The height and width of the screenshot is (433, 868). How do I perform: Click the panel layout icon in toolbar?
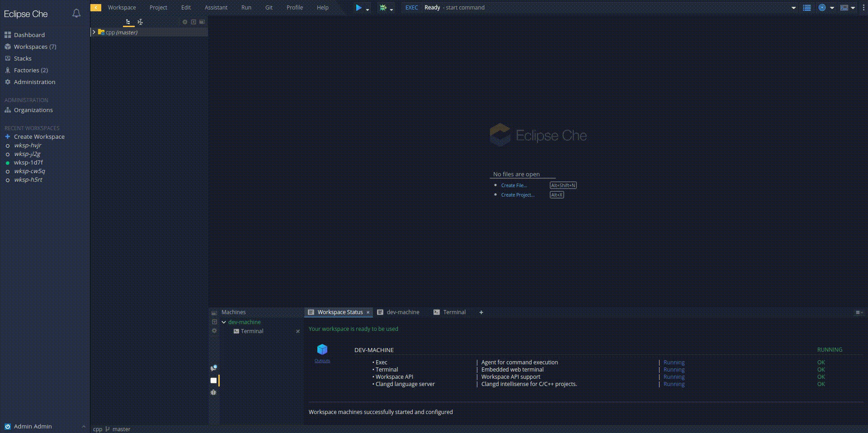coord(844,8)
